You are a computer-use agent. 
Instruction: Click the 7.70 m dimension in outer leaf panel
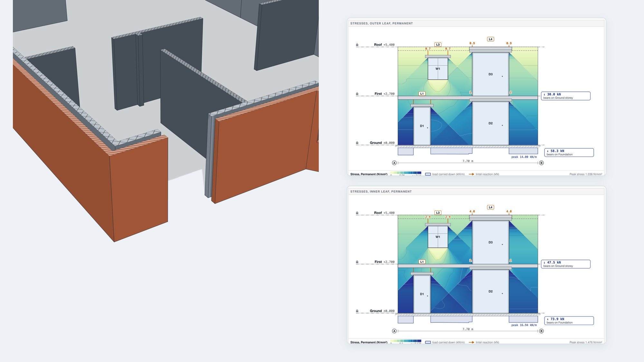pos(468,161)
